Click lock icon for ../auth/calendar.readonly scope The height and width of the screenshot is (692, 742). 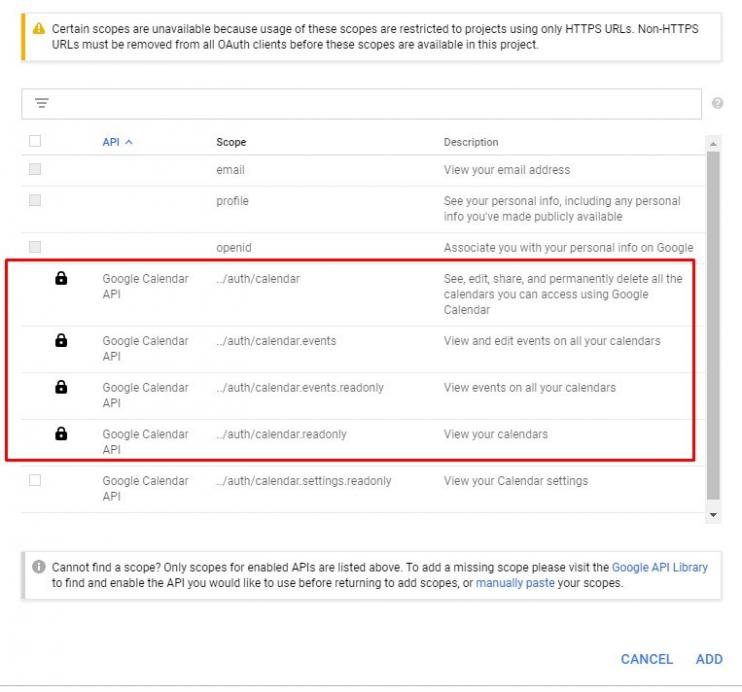tap(61, 434)
